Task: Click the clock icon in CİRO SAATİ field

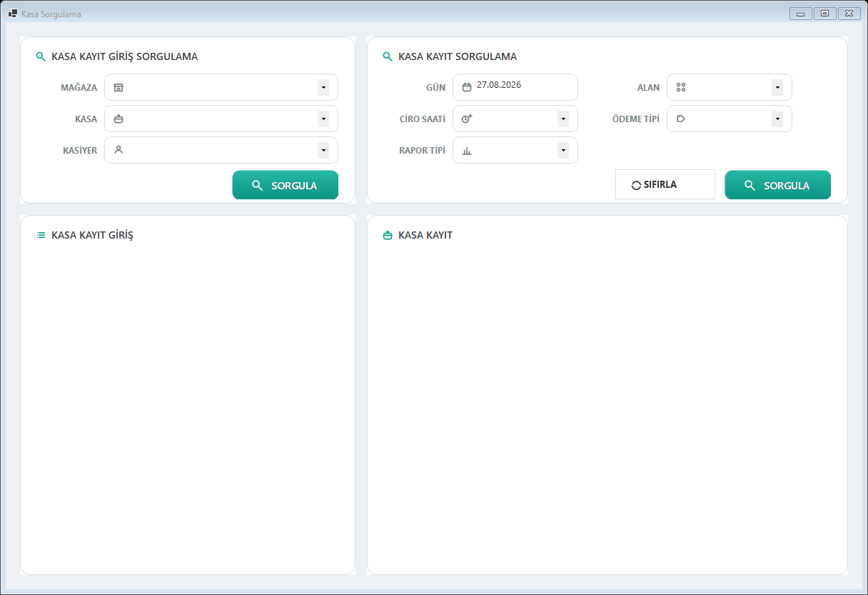Action: point(467,119)
